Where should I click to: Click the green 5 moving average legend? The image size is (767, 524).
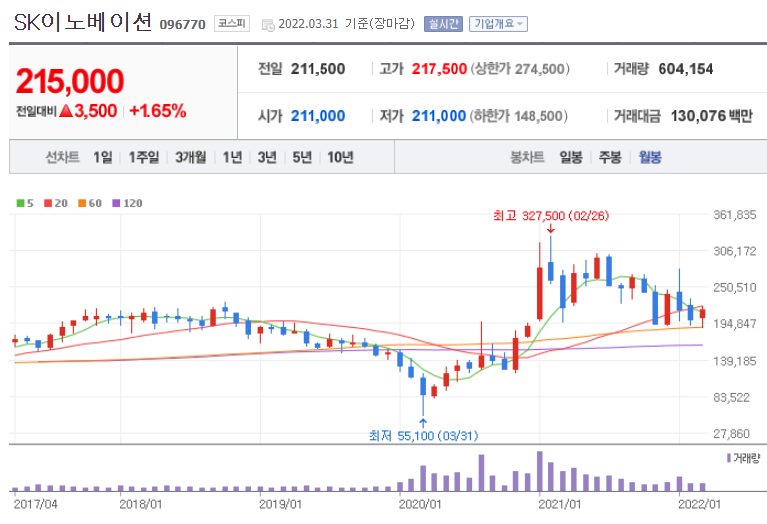coord(25,203)
